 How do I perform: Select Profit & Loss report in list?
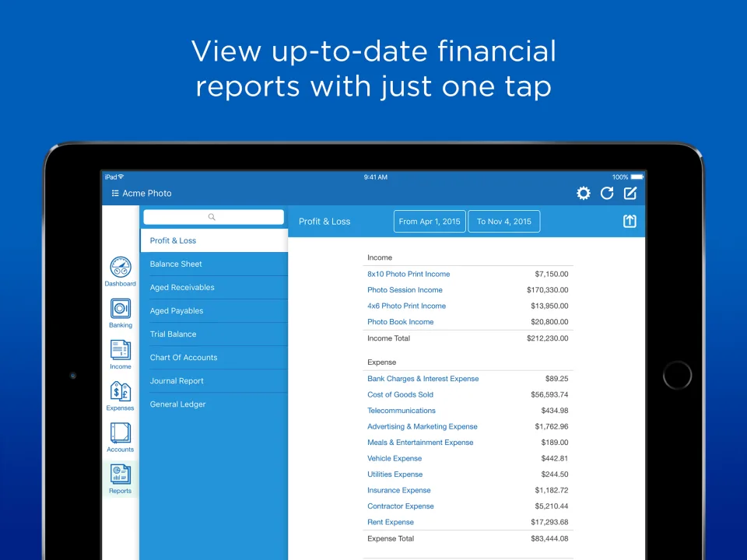point(215,240)
